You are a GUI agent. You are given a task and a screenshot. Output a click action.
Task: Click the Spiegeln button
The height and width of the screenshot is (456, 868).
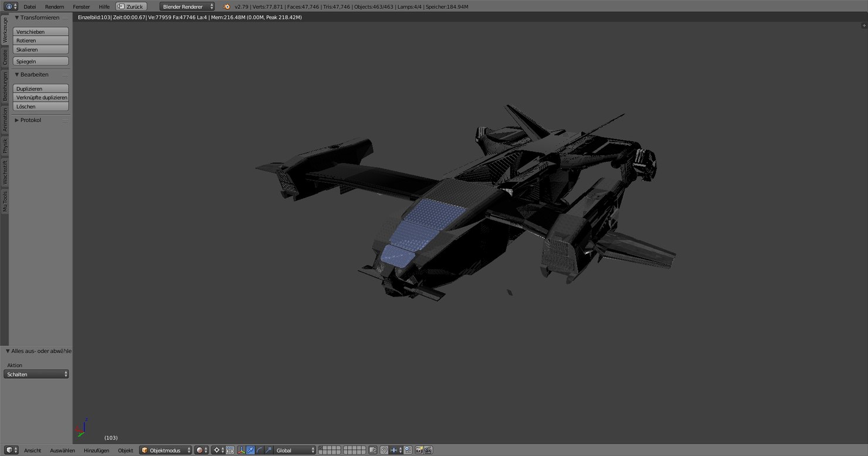(x=40, y=61)
